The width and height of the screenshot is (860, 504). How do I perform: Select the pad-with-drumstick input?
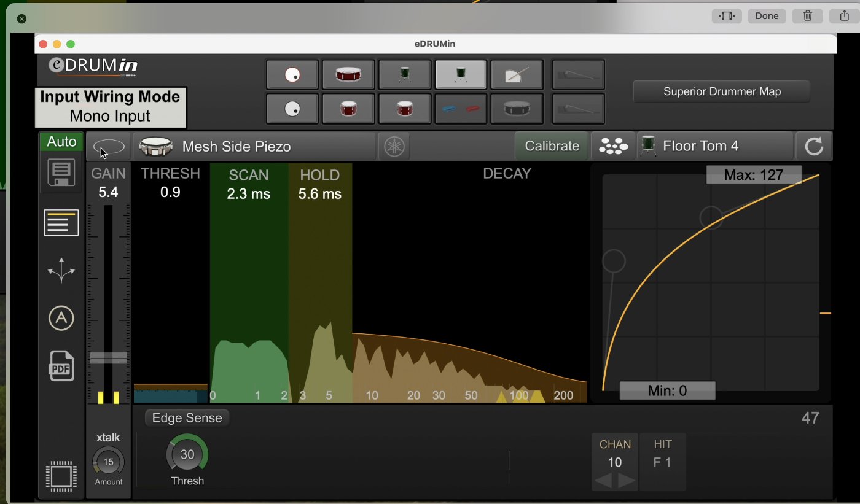tap(517, 75)
